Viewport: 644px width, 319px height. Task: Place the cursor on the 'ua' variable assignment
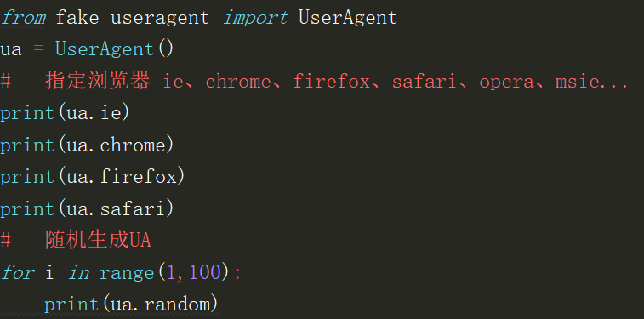11,50
